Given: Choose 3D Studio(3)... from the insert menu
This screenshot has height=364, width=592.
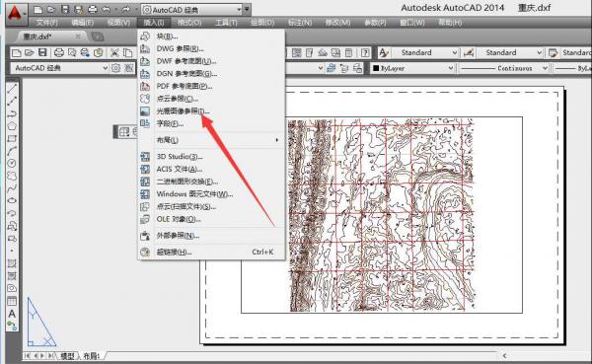Looking at the screenshot, I should (211, 156).
